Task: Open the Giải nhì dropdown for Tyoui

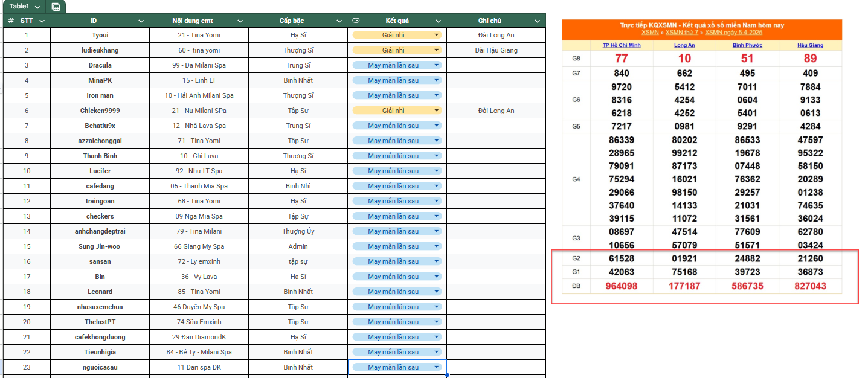Action: (x=436, y=35)
